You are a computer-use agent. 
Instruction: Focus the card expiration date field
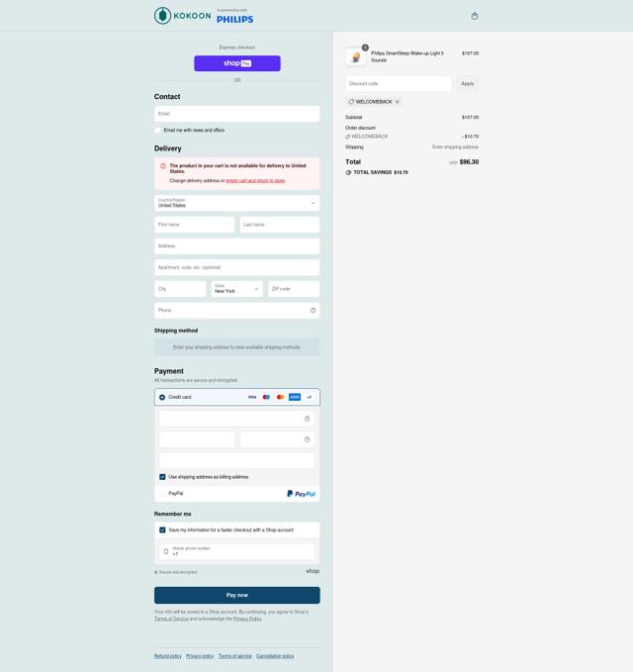[x=197, y=439]
